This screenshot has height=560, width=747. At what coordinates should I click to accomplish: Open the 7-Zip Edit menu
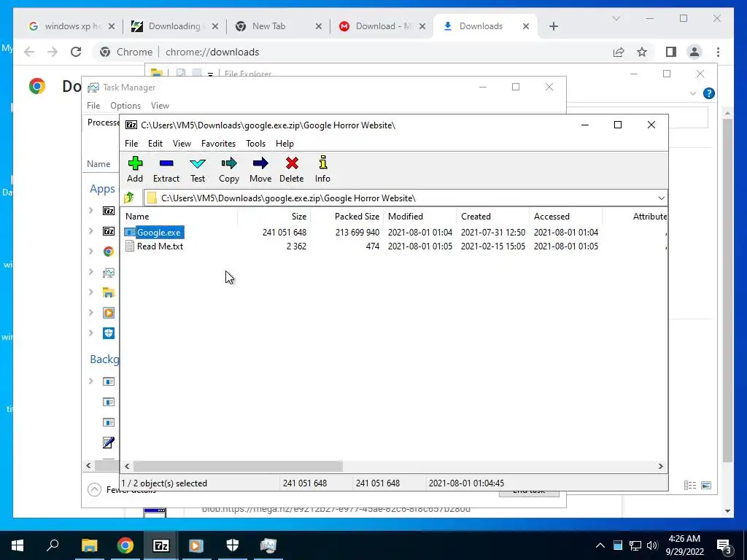point(155,144)
